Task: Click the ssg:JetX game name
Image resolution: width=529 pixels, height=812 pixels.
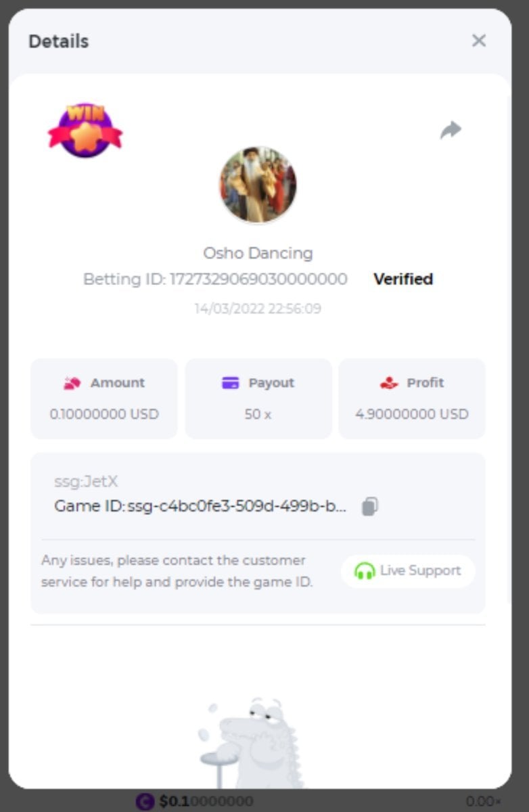Action: [86, 482]
